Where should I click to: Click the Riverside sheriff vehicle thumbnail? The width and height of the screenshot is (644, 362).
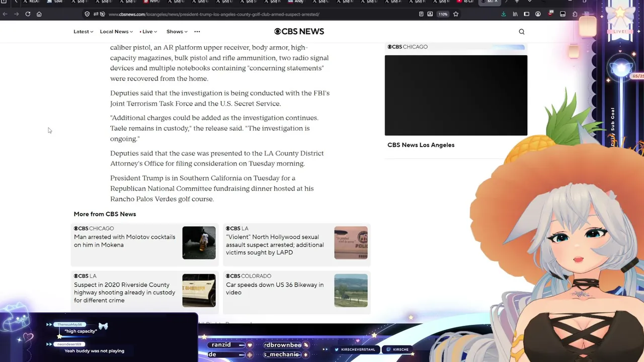click(x=199, y=290)
